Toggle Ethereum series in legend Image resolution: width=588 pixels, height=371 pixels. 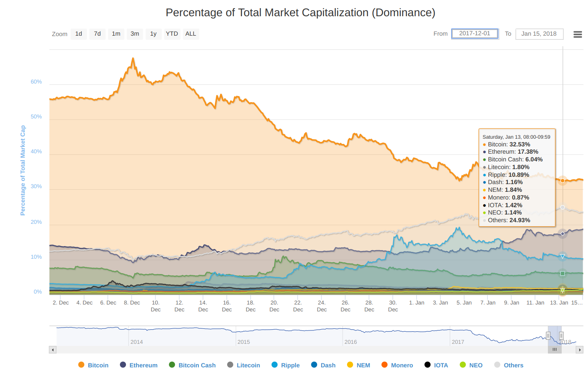[139, 365]
